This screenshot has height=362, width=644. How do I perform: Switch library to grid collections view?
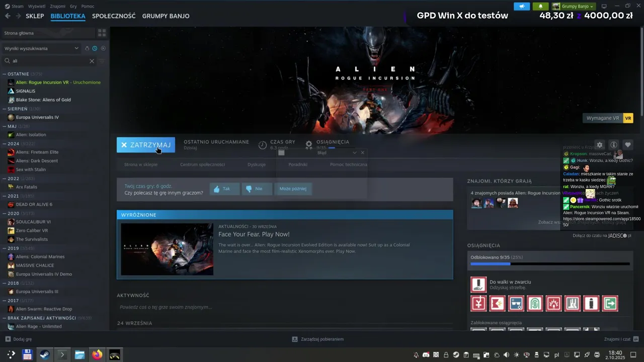(102, 33)
